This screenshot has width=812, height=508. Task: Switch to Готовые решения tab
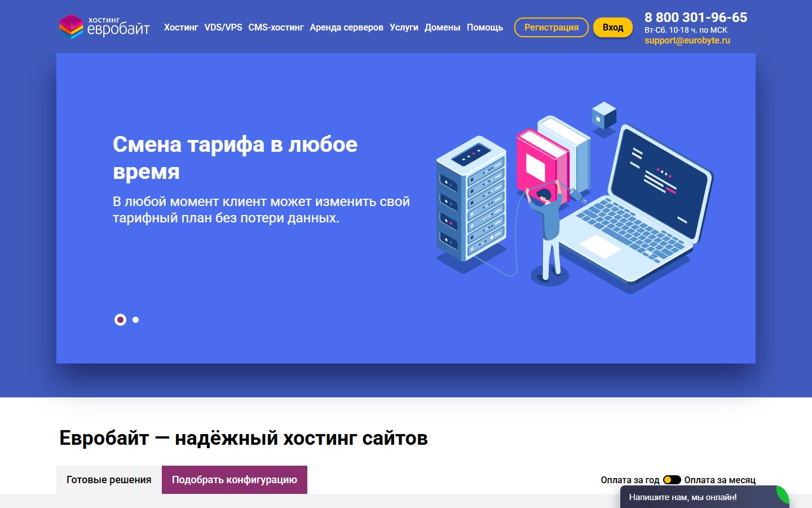(109, 480)
